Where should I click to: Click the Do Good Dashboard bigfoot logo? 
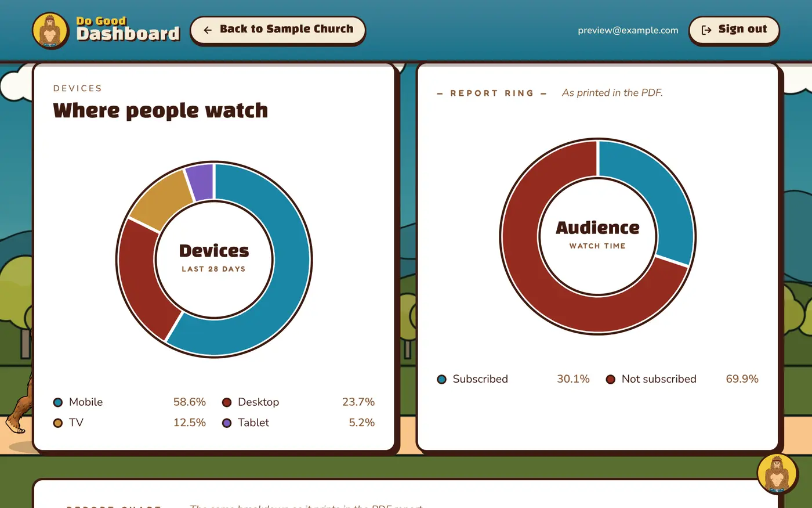50,31
